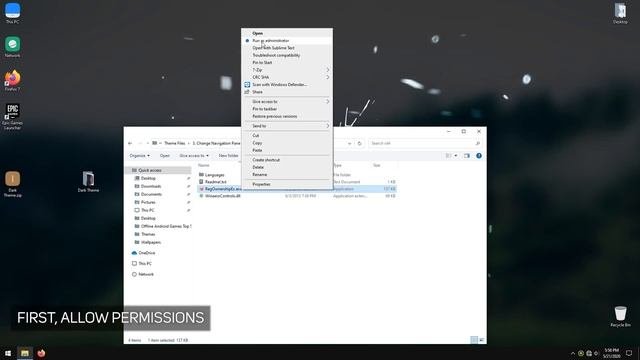Viewport: 640px width, 360px height.
Task: Choose Delete in context menu
Action: click(287, 167)
